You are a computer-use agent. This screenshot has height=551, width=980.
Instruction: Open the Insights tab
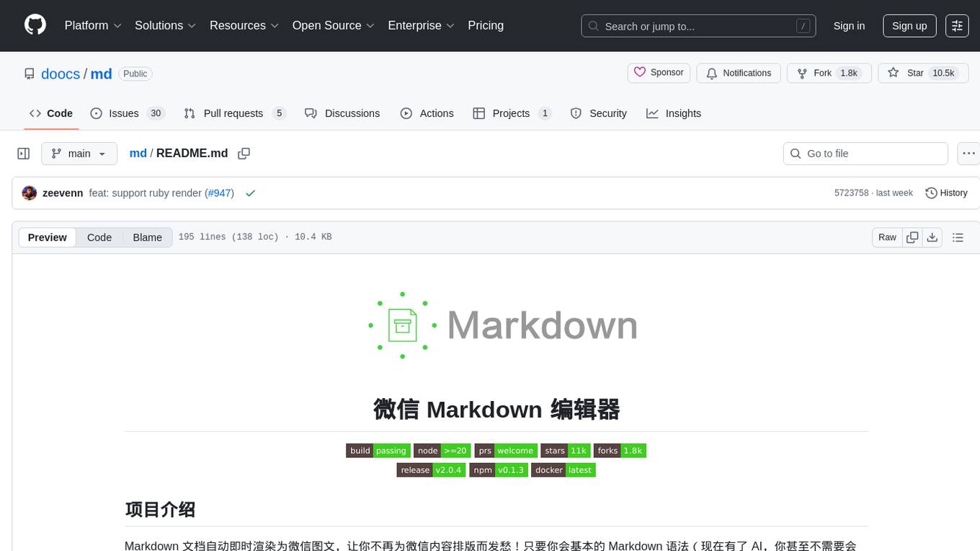[674, 113]
